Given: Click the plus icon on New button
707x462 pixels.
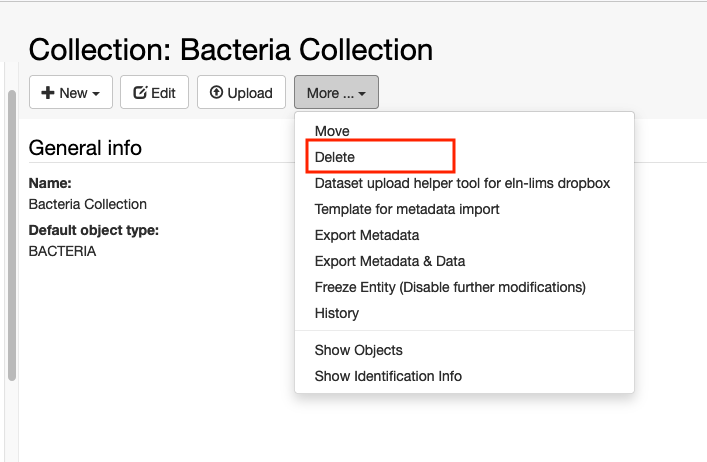Looking at the screenshot, I should click(48, 93).
